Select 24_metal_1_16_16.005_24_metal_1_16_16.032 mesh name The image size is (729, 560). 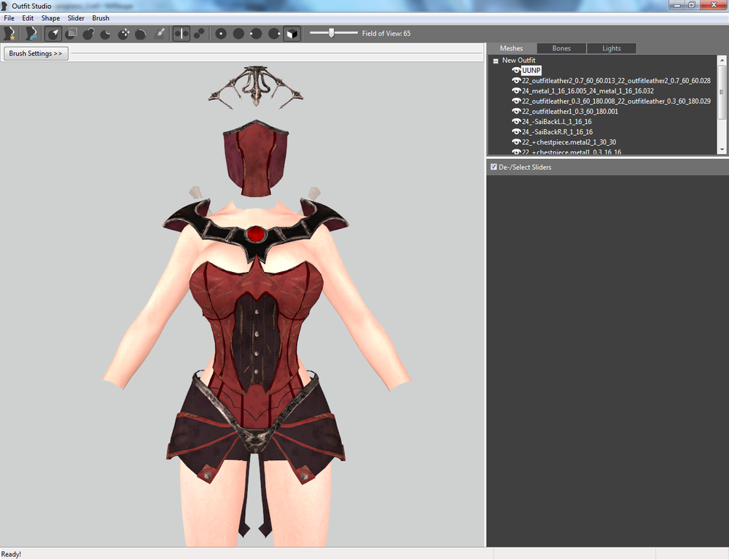click(588, 91)
